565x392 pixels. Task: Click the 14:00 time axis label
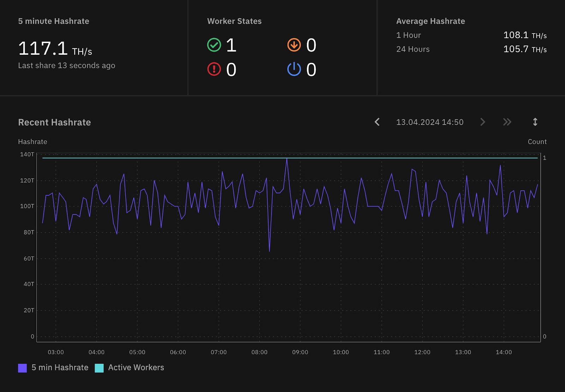click(x=504, y=352)
